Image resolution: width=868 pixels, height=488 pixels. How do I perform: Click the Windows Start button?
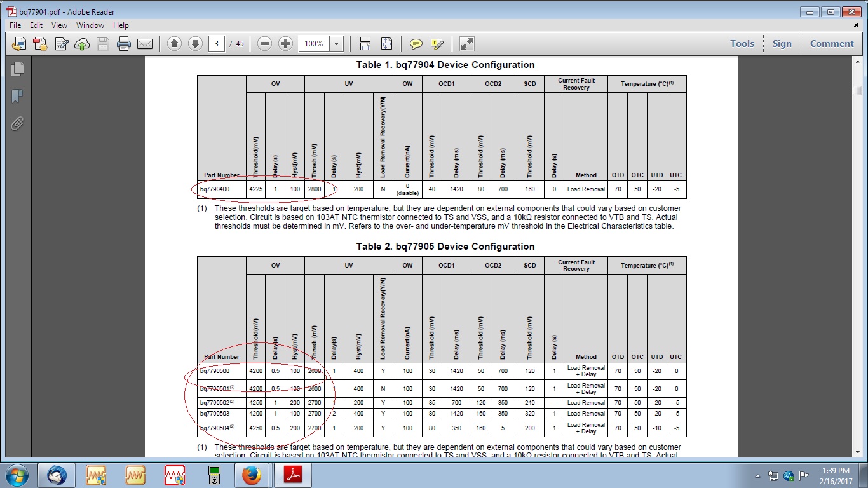point(16,475)
